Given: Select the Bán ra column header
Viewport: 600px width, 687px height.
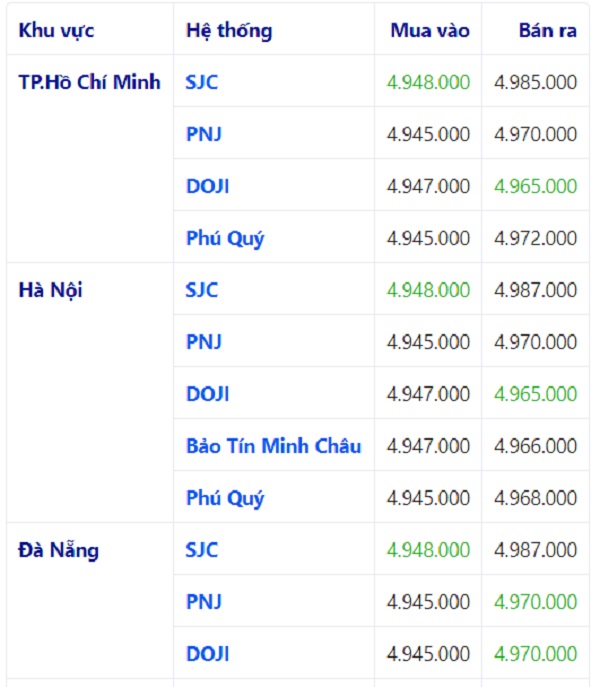Looking at the screenshot, I should 547,30.
